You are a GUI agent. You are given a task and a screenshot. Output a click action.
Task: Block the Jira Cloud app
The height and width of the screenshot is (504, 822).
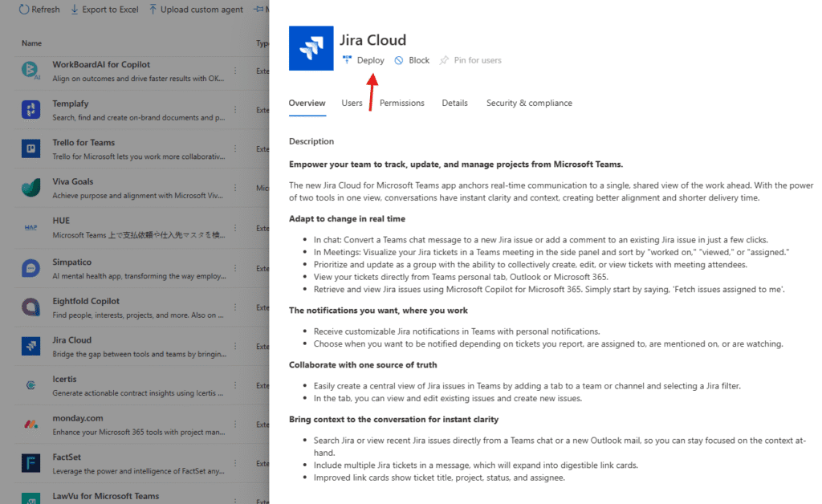(x=412, y=60)
